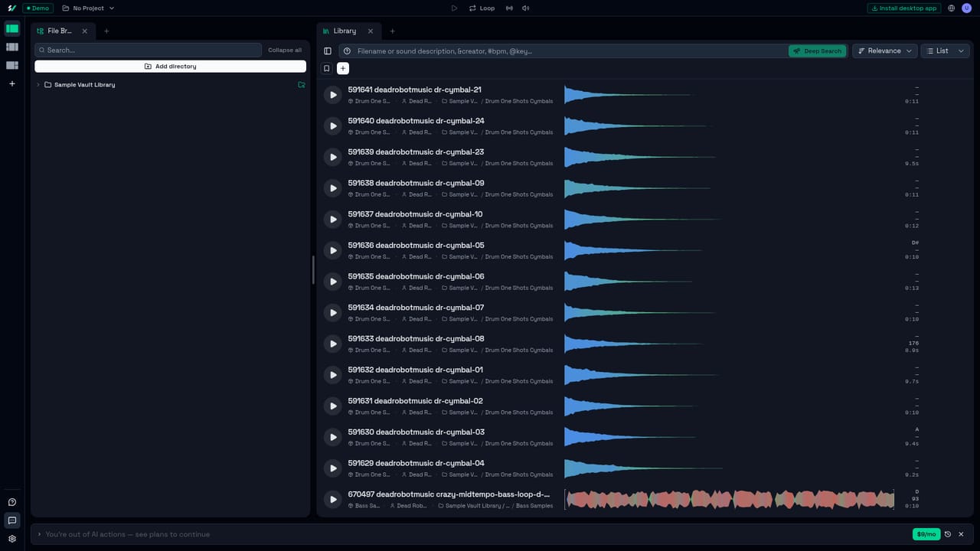Select the single-panel layout icon in left sidebar
980x551 pixels.
coord(11,28)
